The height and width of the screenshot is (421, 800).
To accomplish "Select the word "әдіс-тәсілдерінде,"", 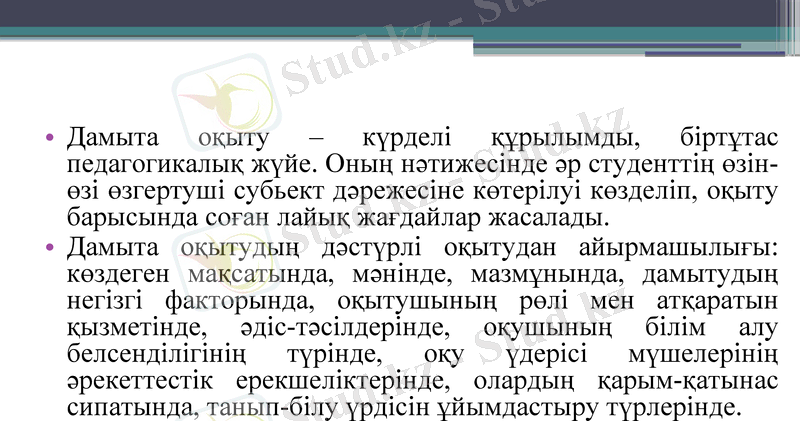I will [x=345, y=328].
